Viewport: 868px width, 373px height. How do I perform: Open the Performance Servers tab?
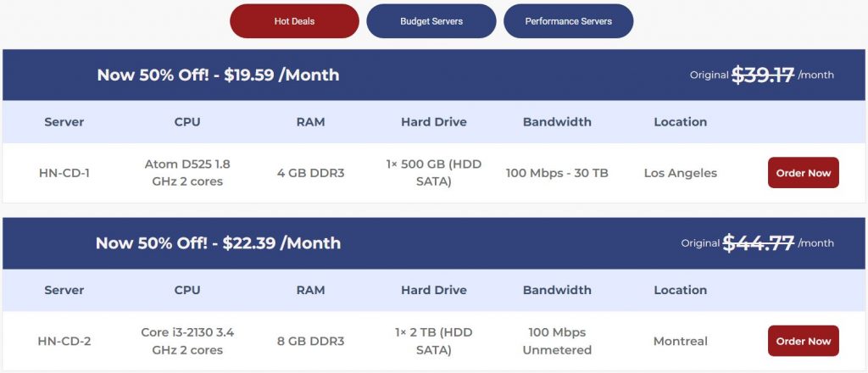coord(568,21)
